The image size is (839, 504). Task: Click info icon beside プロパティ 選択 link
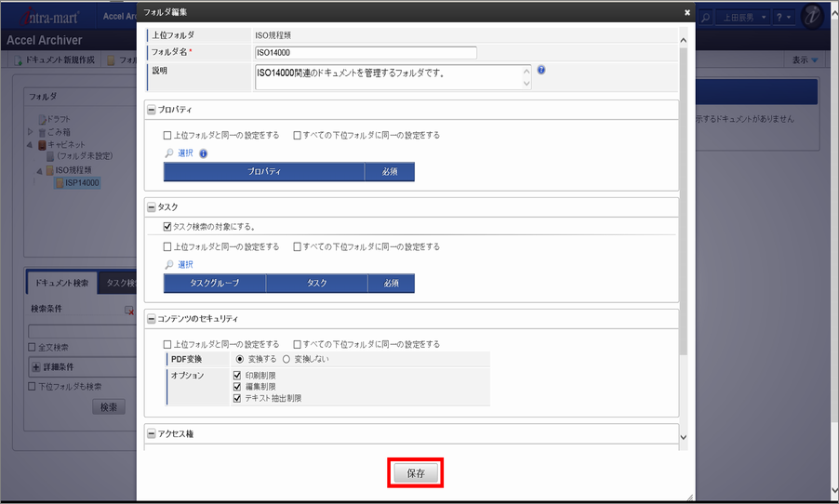pos(204,153)
